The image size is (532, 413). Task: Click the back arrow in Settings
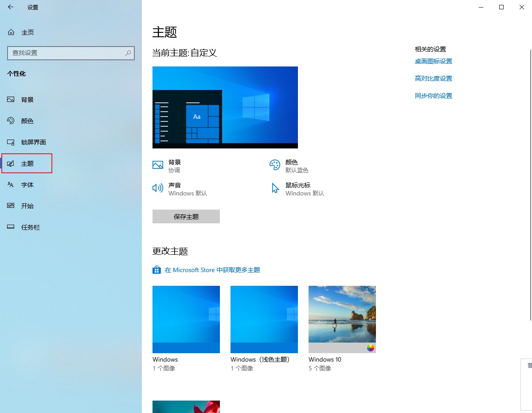coord(11,7)
